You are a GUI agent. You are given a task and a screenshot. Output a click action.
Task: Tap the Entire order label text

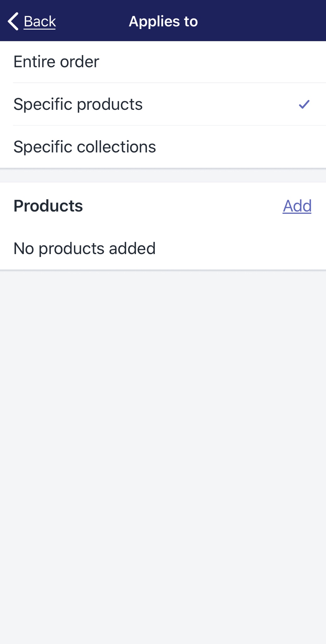click(x=56, y=62)
